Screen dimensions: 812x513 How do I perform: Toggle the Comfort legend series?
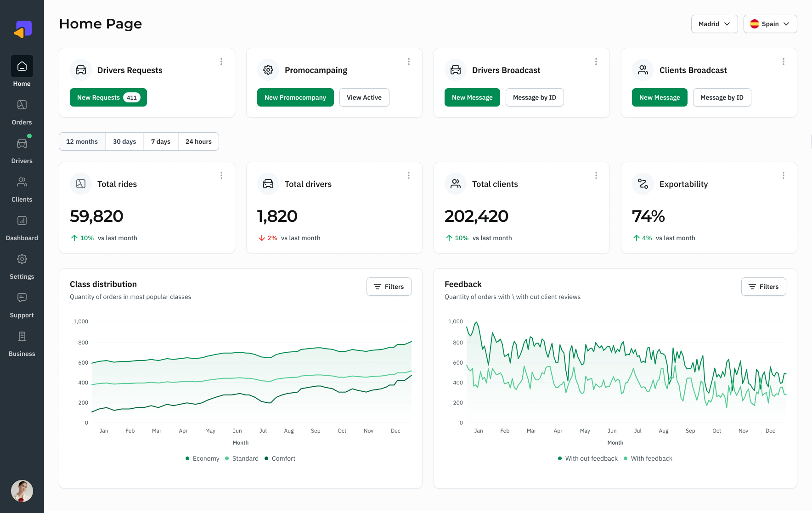coord(280,458)
